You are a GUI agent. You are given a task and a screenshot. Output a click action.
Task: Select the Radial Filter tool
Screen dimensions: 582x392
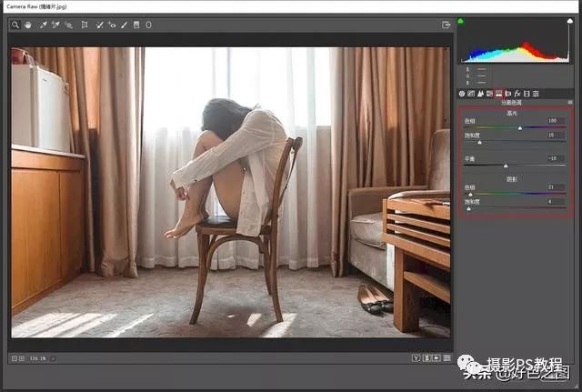148,25
